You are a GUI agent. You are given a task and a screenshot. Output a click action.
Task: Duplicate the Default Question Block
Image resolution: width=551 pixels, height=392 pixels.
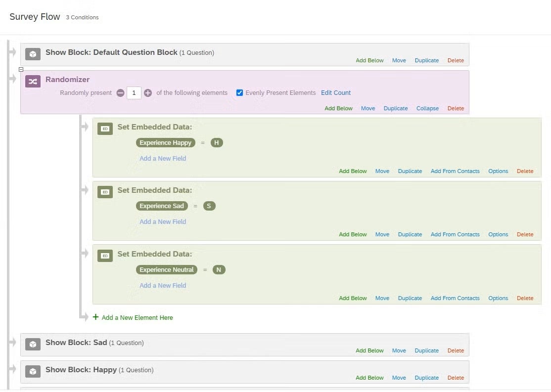click(426, 60)
